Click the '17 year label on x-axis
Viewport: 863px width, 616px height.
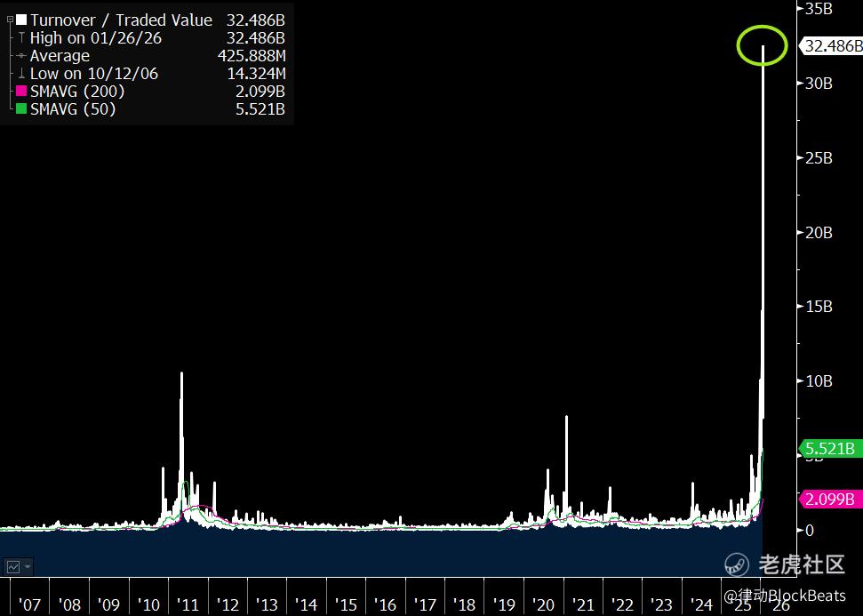pyautogui.click(x=425, y=605)
